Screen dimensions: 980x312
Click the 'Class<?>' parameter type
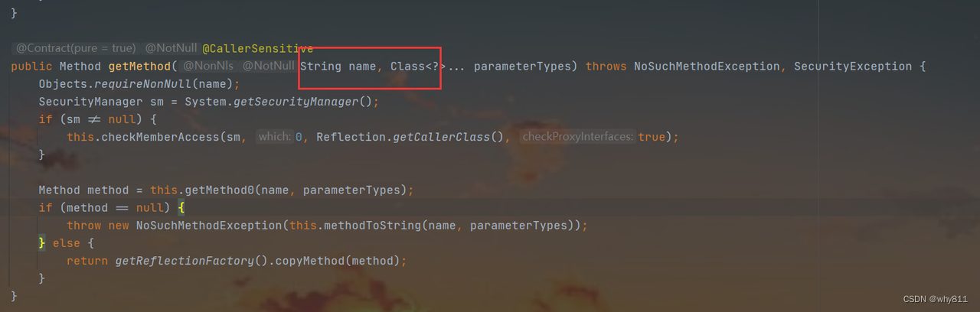click(x=418, y=67)
